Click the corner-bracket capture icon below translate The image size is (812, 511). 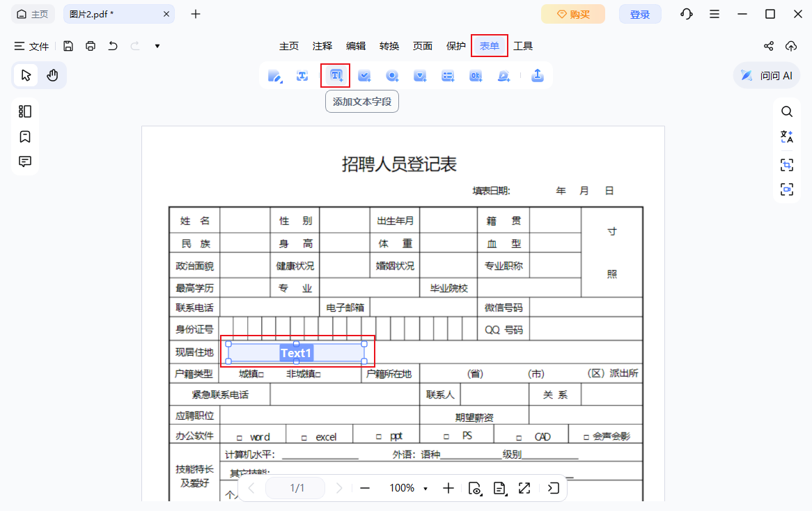[x=787, y=165]
